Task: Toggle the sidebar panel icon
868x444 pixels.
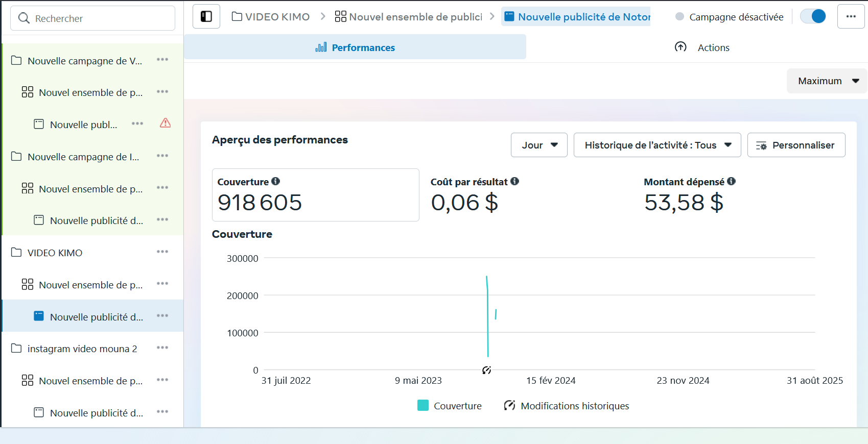Action: 206,17
